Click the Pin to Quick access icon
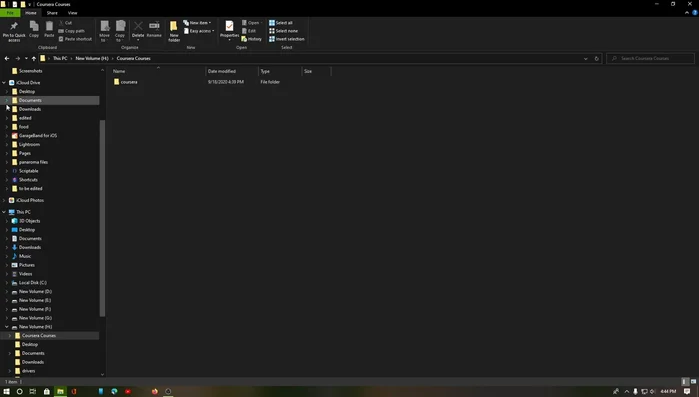This screenshot has width=699, height=397. (x=14, y=31)
